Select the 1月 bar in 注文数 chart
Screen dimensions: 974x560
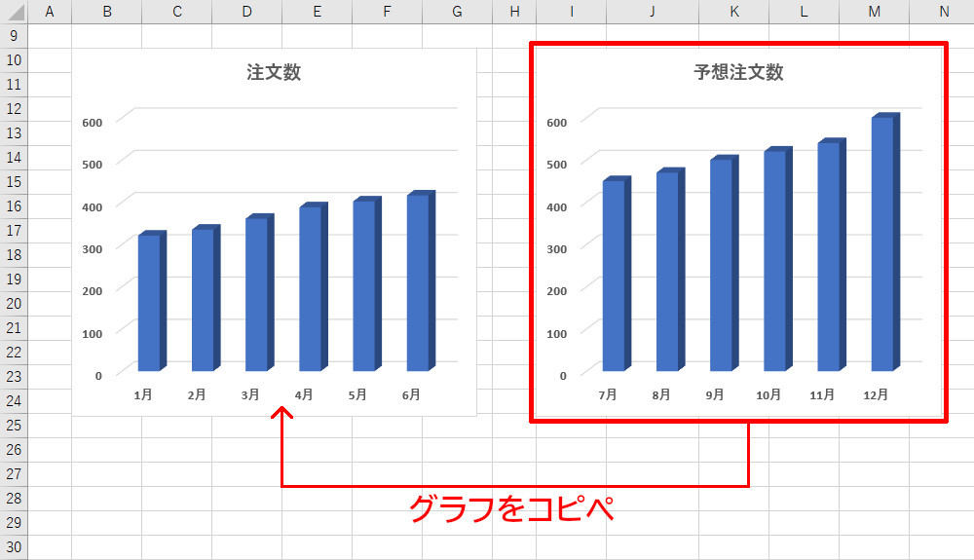152,301
